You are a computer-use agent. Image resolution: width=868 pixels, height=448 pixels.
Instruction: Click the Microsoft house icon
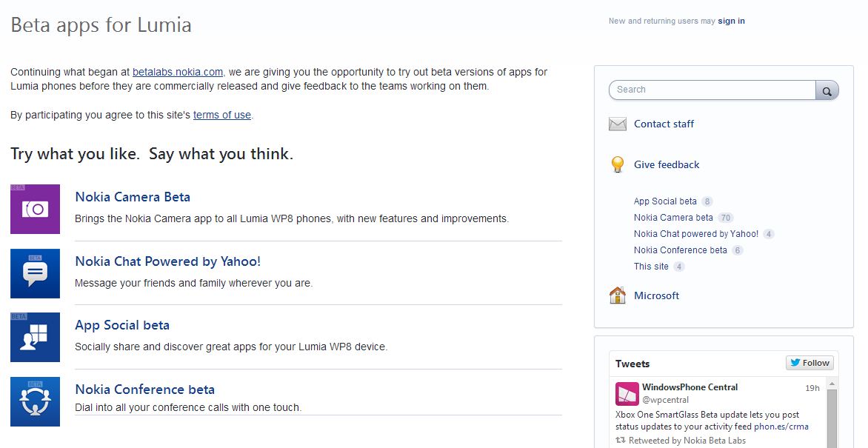[617, 295]
